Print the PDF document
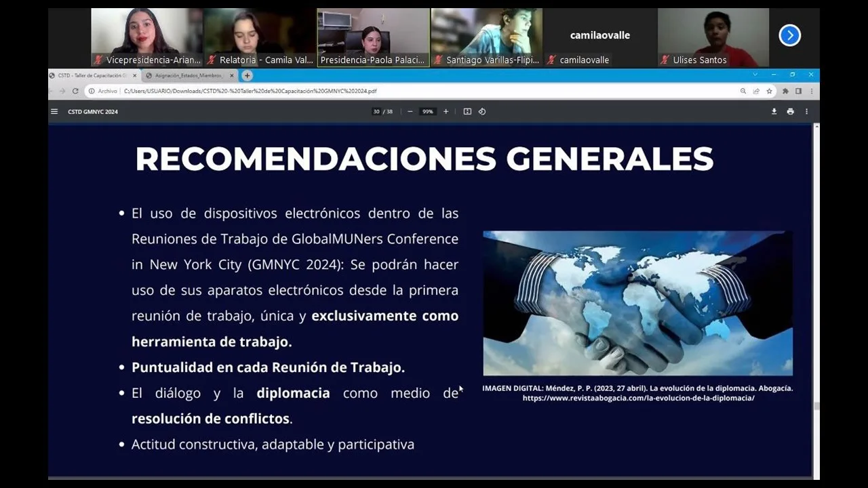The height and width of the screenshot is (488, 868). pos(790,112)
